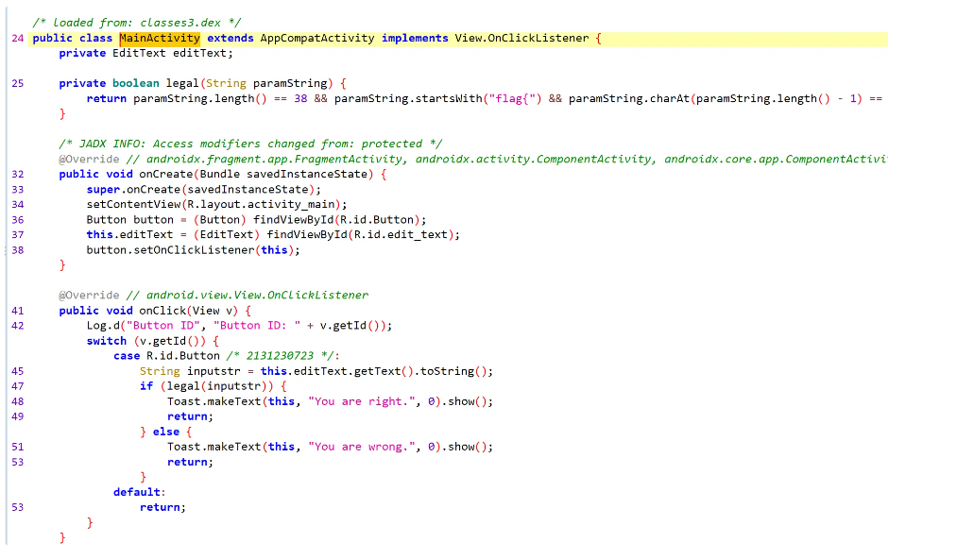This screenshot has width=974, height=560.
Task: Click the onClick method name at line 41
Action: click(x=162, y=311)
